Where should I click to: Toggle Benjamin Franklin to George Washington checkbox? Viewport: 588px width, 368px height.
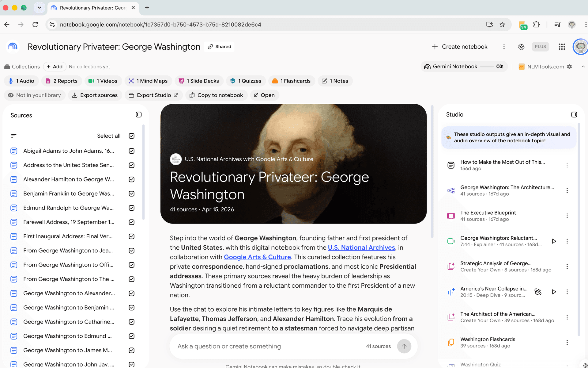point(132,194)
